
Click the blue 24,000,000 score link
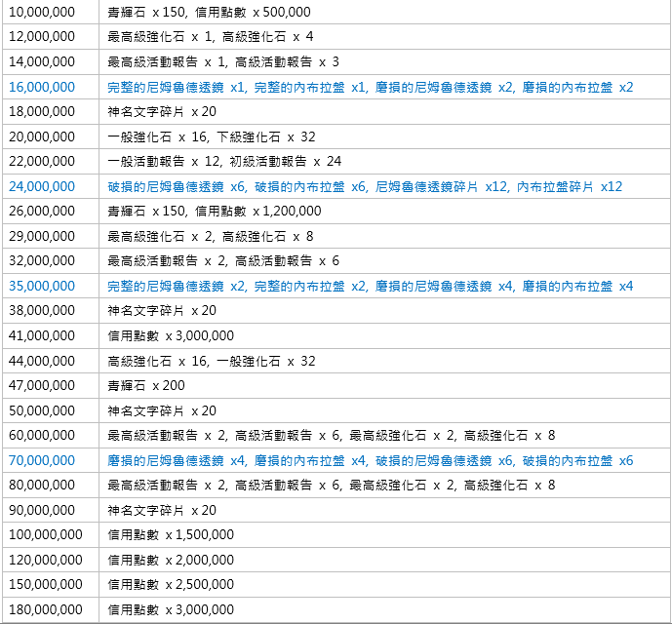click(41, 186)
